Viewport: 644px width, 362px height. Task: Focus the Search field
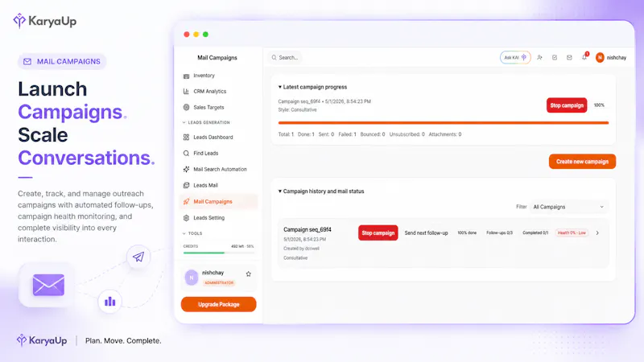(285, 58)
